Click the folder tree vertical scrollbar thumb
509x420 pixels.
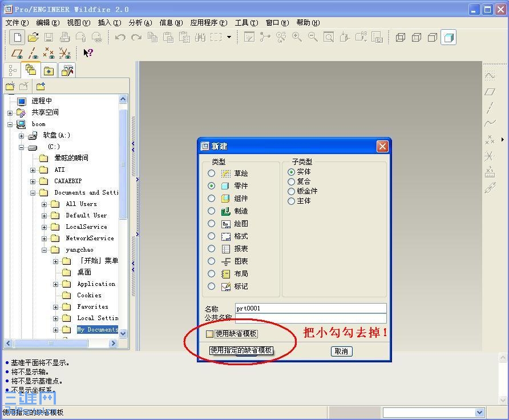coord(123,164)
